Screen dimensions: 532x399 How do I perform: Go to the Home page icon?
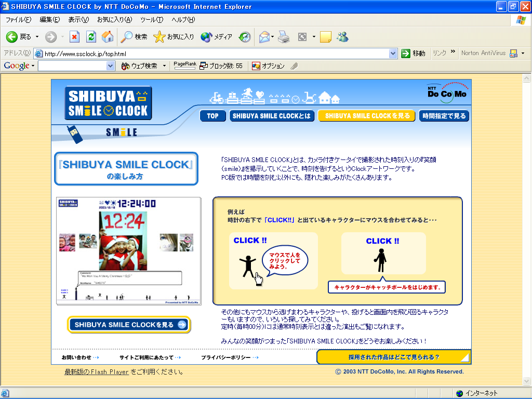[x=108, y=37]
